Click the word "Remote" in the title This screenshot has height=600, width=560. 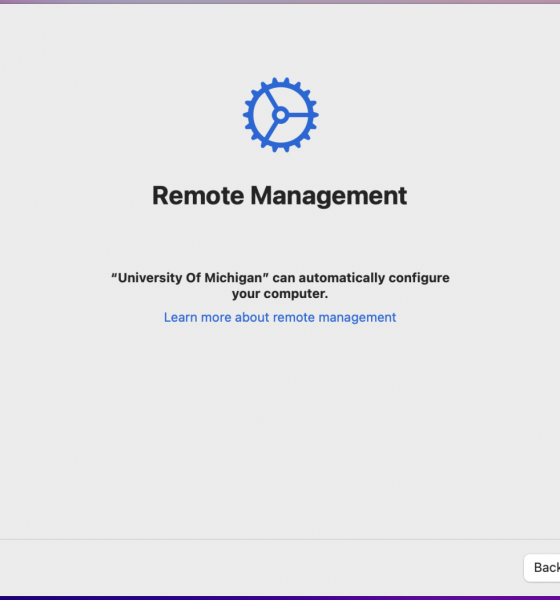tap(198, 196)
